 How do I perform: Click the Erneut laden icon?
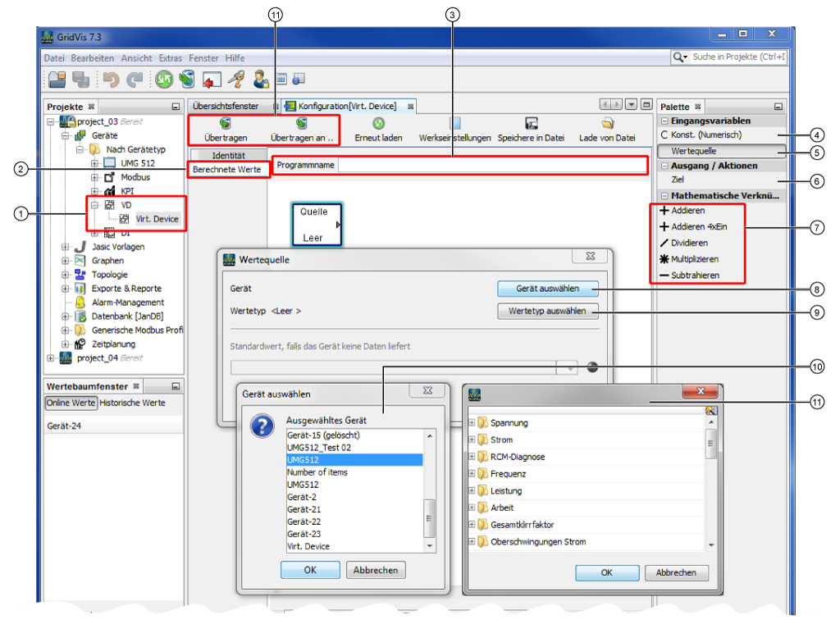pyautogui.click(x=378, y=123)
